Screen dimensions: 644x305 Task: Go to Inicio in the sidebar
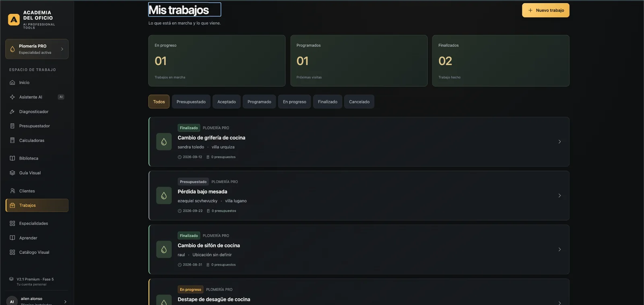(x=37, y=83)
